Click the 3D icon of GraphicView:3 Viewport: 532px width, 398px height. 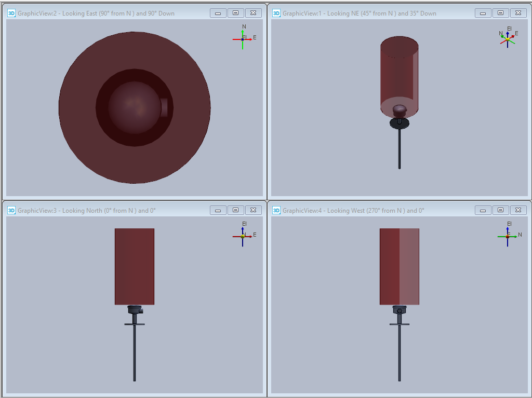[x=11, y=211]
